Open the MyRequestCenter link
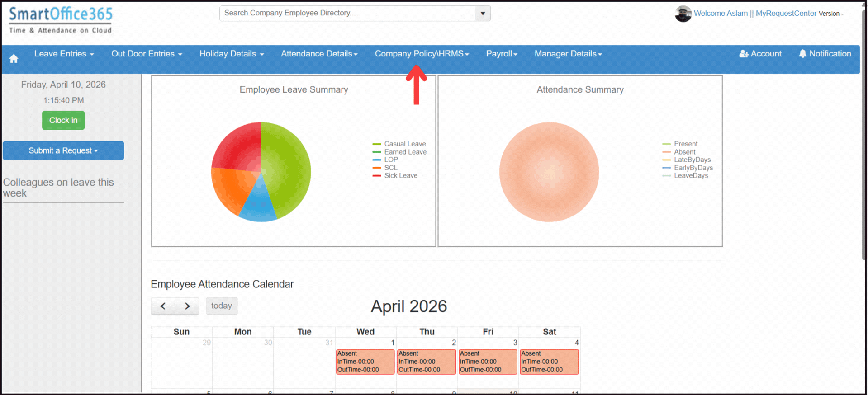 [786, 14]
